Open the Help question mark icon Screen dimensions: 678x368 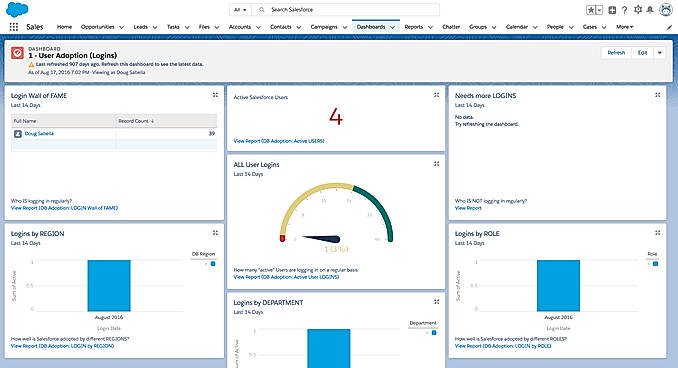tap(624, 10)
